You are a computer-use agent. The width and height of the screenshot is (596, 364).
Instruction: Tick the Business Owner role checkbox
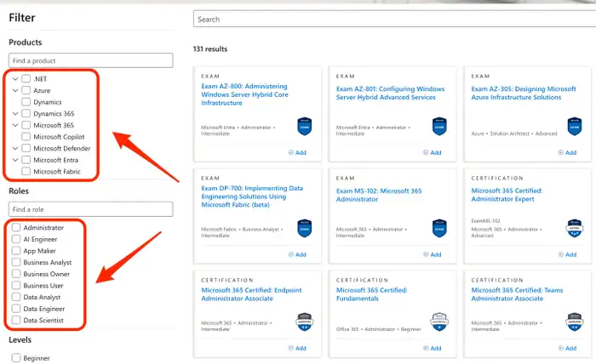point(16,274)
